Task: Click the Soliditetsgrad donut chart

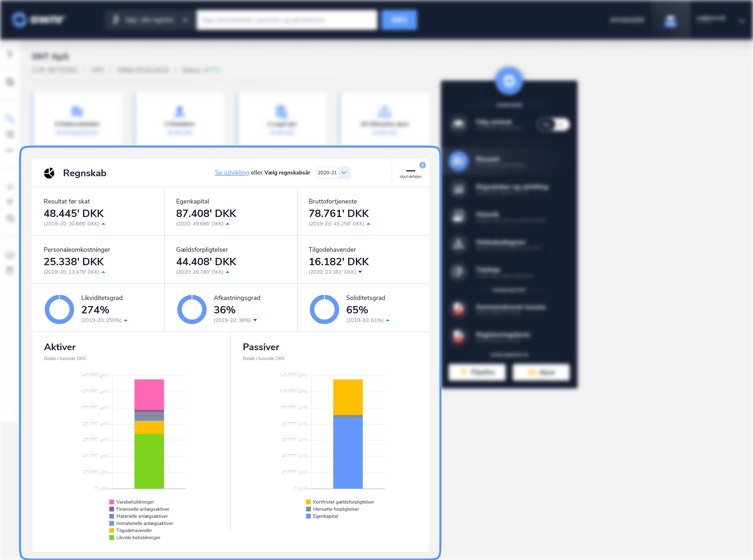Action: click(324, 309)
